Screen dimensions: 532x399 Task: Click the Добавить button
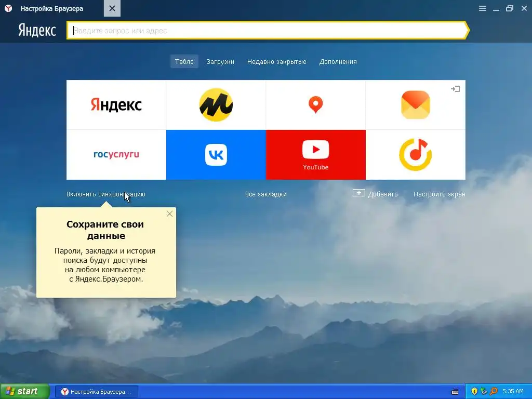tap(375, 194)
